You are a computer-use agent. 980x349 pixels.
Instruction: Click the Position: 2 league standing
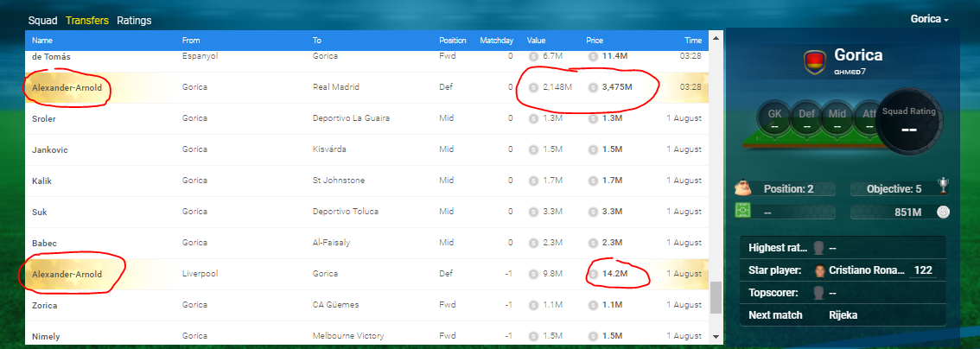789,188
